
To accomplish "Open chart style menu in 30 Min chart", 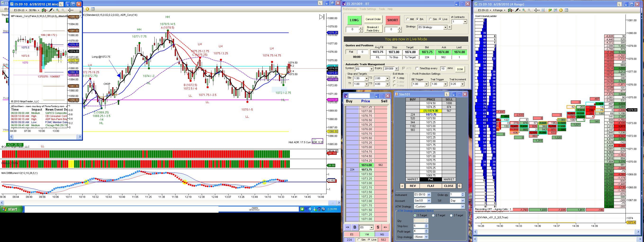I will [x=44, y=10].
